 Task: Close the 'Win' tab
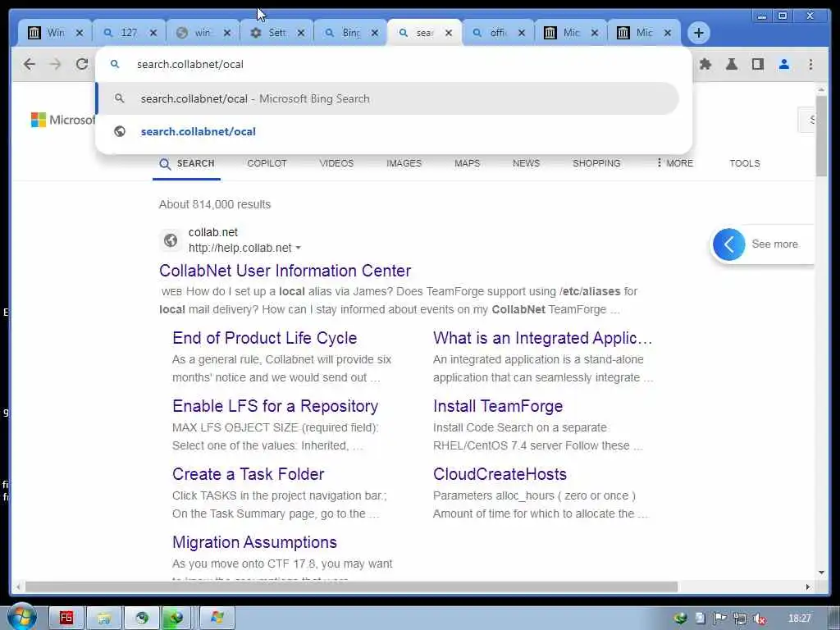coord(80,33)
